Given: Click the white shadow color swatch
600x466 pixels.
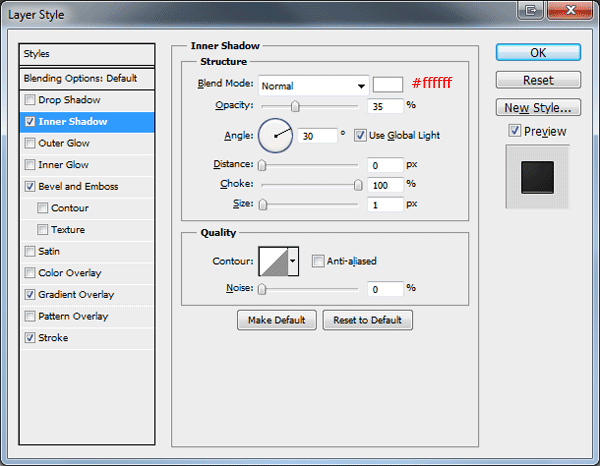Looking at the screenshot, I should coord(388,85).
